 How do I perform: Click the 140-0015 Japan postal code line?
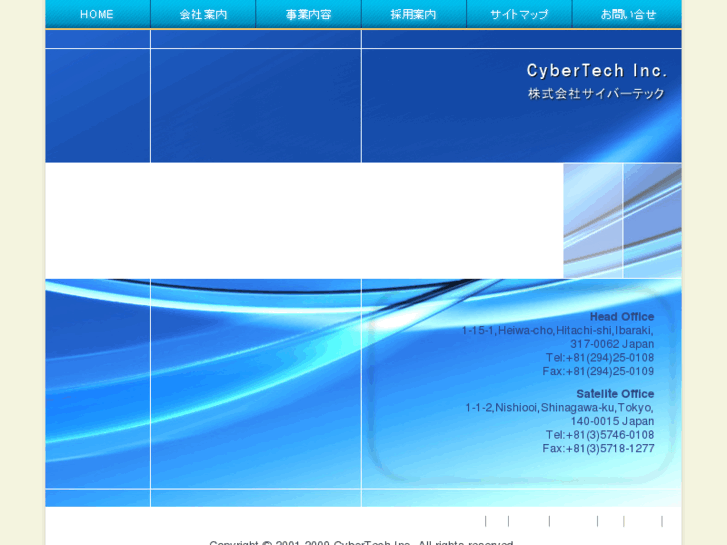612,421
